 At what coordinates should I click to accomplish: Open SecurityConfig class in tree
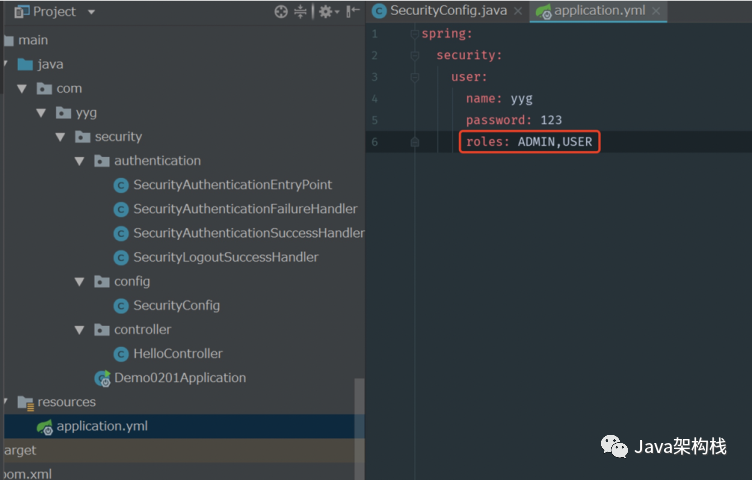(x=176, y=305)
